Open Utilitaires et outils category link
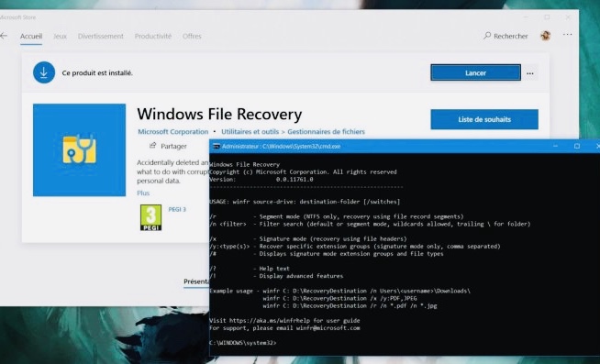Viewport: 600px width, 364px height. click(250, 131)
